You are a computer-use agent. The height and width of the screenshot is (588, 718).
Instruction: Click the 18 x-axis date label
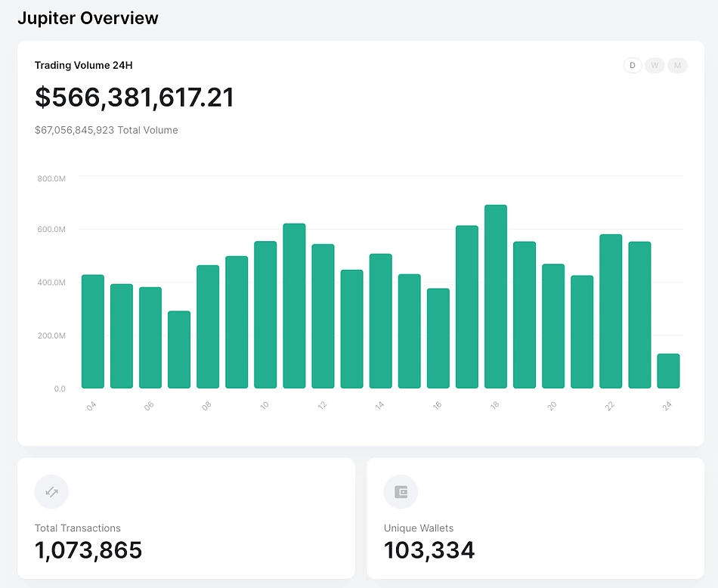click(x=494, y=406)
